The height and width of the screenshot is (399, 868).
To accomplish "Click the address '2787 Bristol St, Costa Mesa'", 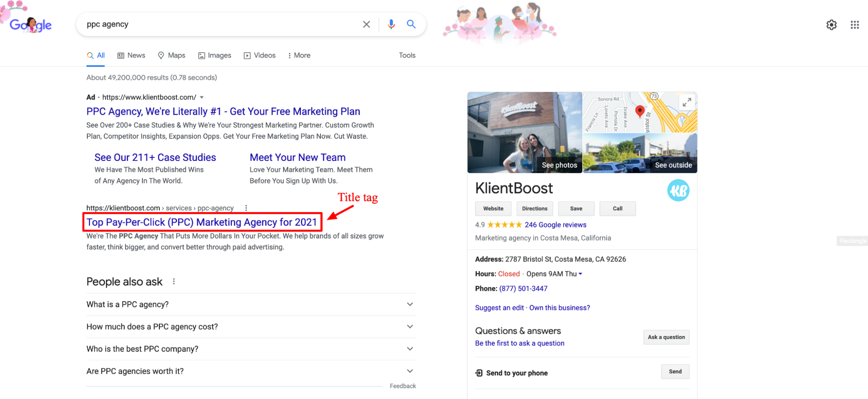I will click(x=565, y=259).
